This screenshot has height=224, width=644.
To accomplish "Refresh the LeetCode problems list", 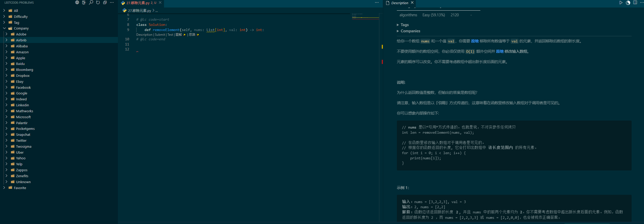I will pyautogui.click(x=98, y=3).
